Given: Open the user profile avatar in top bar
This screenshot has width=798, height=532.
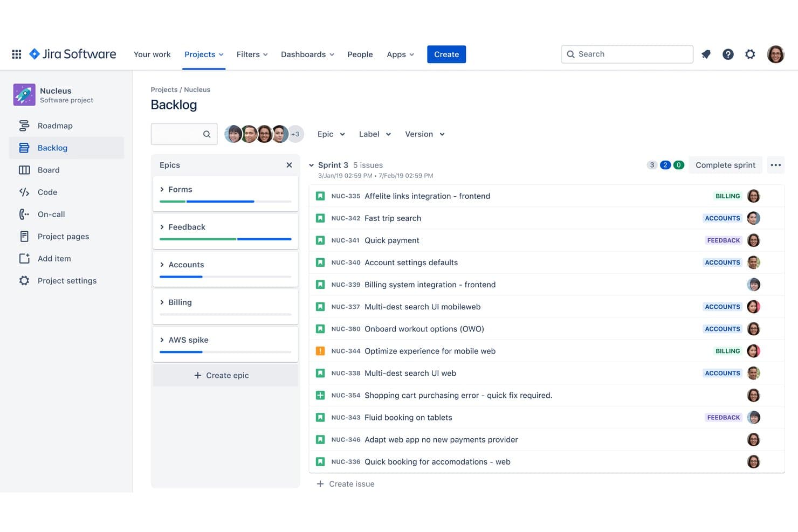Looking at the screenshot, I should 775,54.
